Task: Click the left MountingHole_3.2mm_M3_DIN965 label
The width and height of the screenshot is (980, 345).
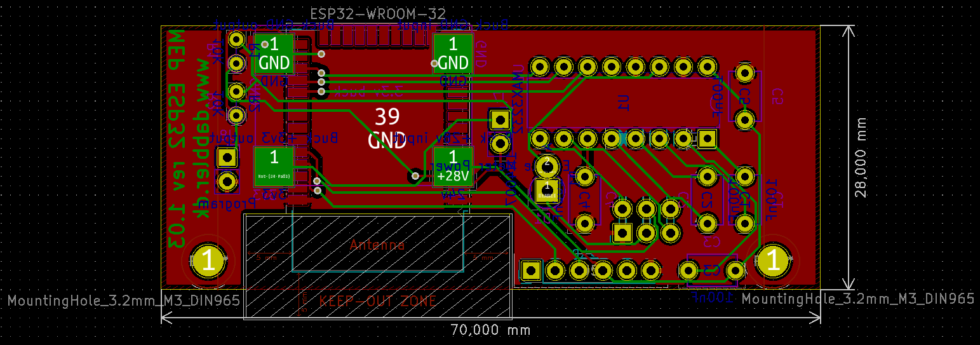Action: click(x=124, y=299)
